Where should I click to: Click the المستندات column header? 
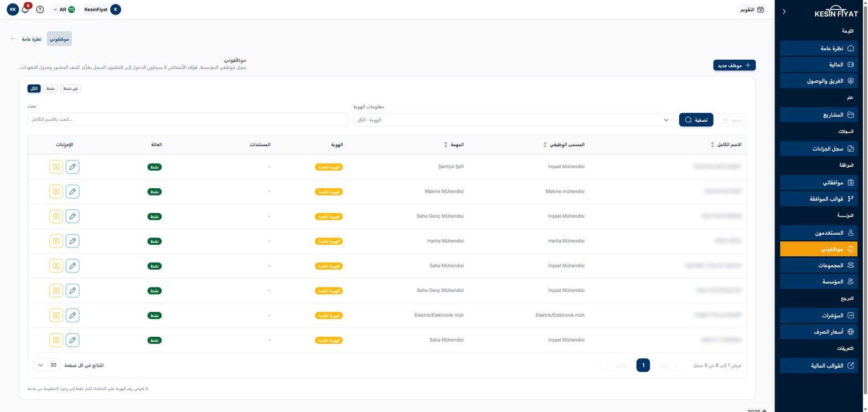(x=260, y=145)
